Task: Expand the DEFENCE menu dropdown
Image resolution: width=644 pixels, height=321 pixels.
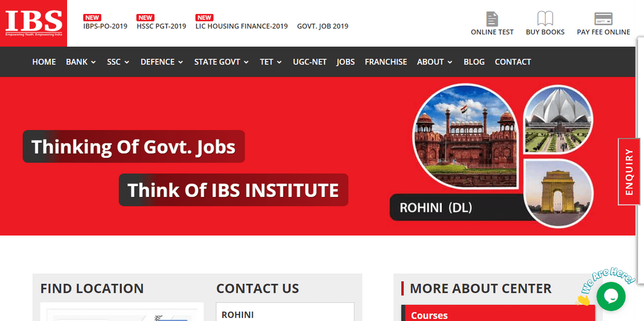Action: (162, 62)
